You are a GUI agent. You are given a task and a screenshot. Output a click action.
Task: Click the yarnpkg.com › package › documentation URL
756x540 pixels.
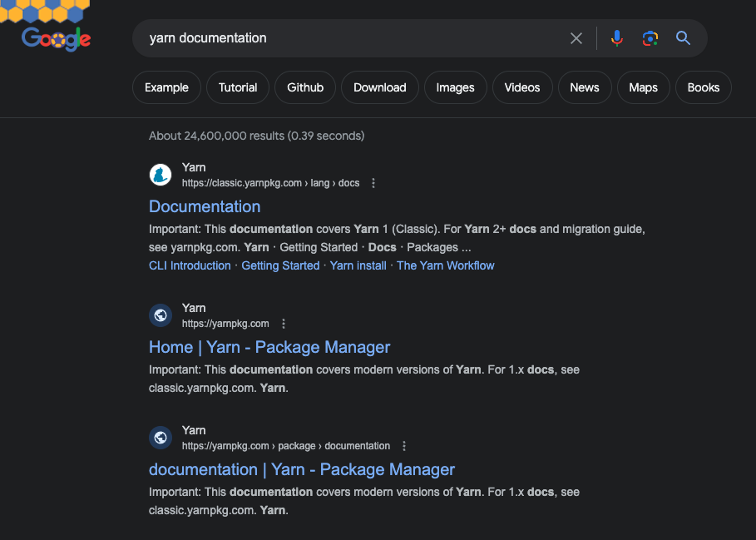(286, 446)
